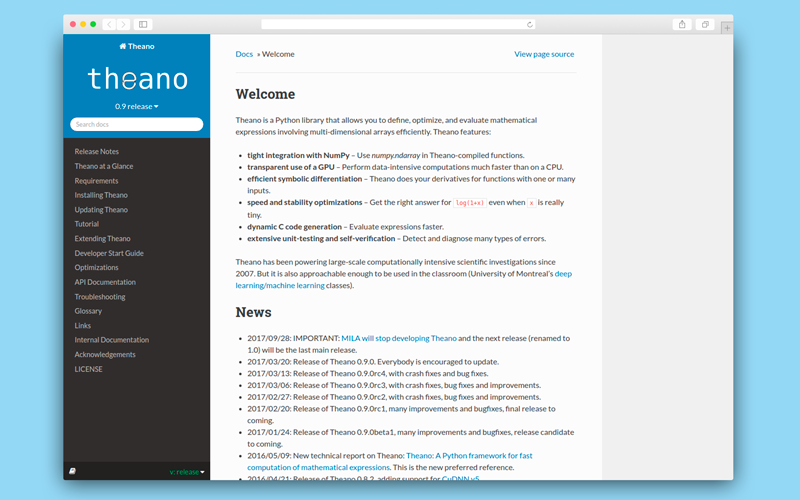Toggle the browser sidebar button
The width and height of the screenshot is (800, 500).
(143, 24)
